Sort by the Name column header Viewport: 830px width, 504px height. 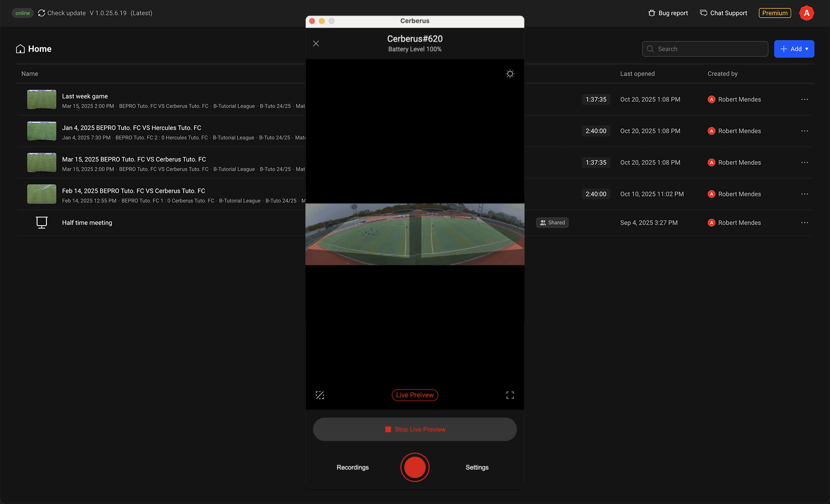pyautogui.click(x=30, y=74)
